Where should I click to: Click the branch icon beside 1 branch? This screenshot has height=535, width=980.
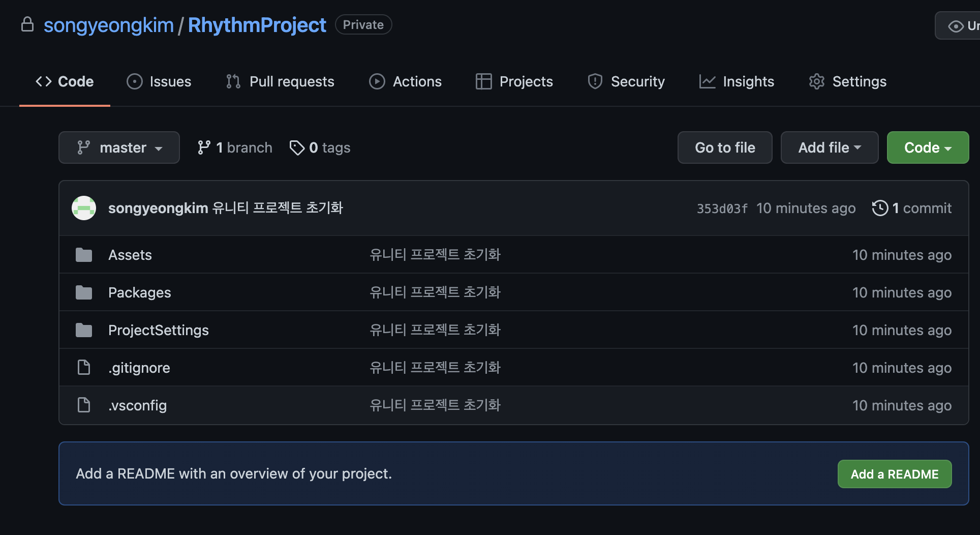point(204,147)
